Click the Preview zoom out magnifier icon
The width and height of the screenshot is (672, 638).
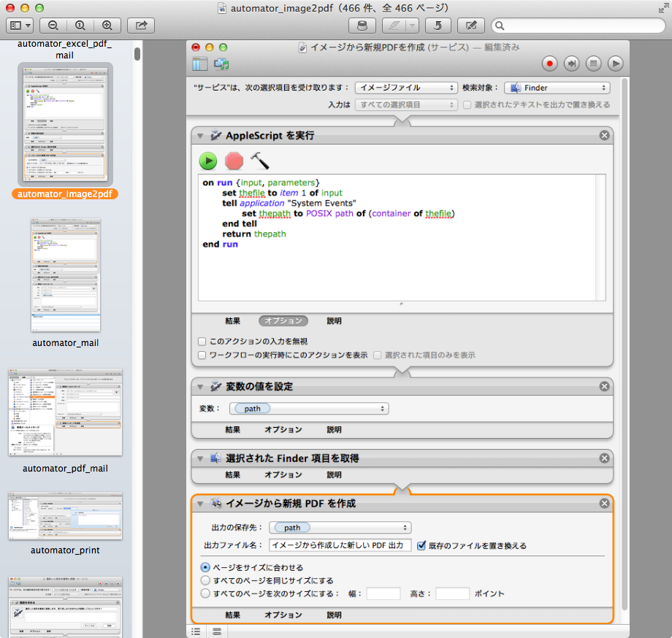click(x=53, y=26)
